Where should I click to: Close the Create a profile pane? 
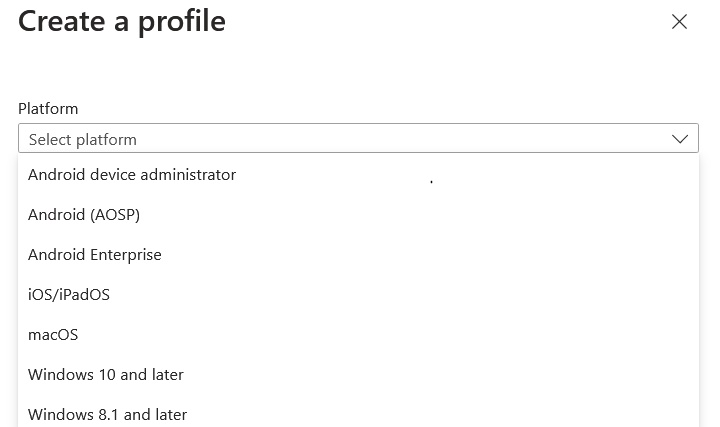coord(679,22)
